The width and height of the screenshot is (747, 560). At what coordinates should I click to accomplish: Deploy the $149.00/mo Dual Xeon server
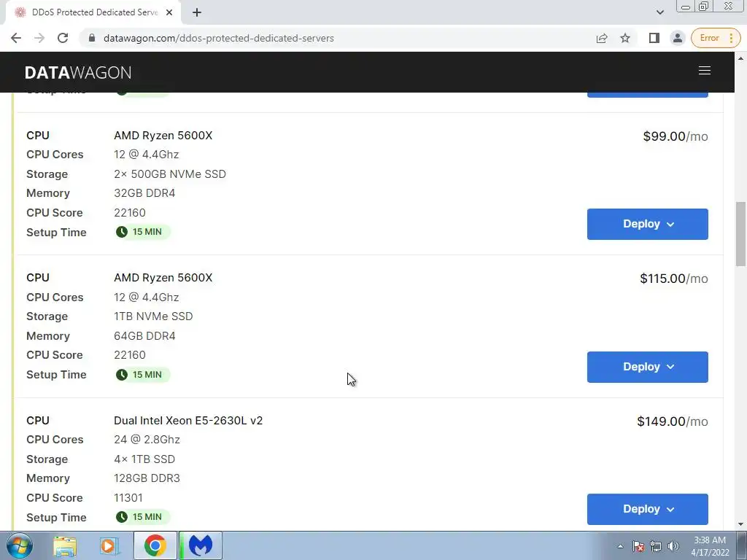coord(648,509)
